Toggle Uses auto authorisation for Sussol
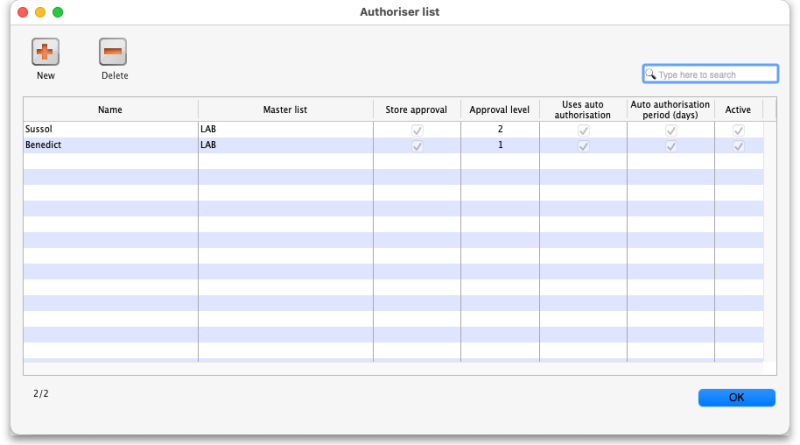Image resolution: width=800 pixels, height=445 pixels. [x=583, y=130]
